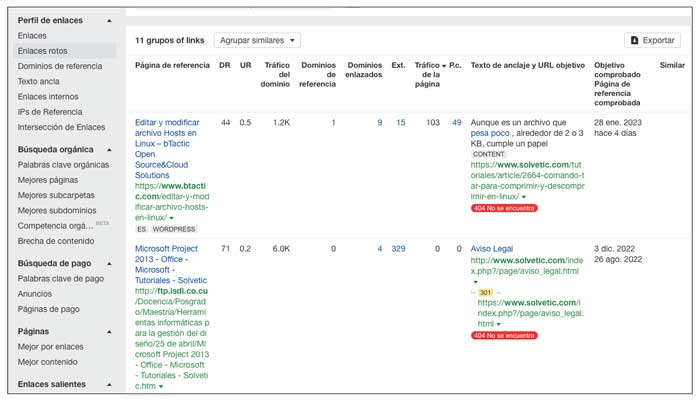Open Intersección de Enlaces in sidebar
700x402 pixels.
click(61, 127)
